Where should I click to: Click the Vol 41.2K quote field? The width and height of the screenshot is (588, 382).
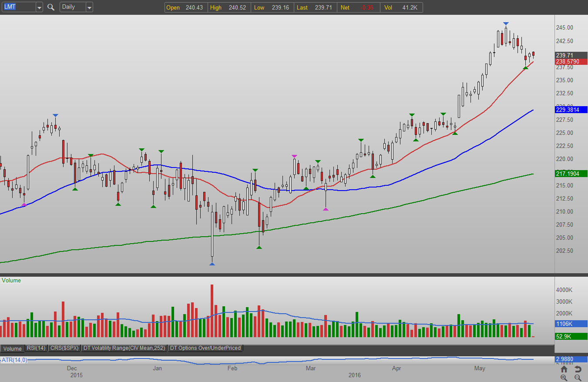(401, 7)
